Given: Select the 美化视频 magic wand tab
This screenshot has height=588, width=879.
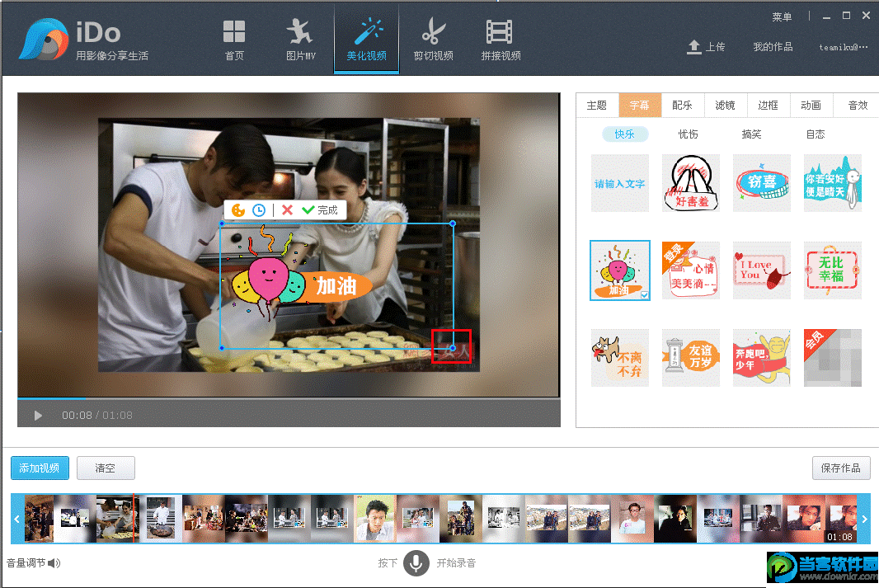Looking at the screenshot, I should [367, 39].
